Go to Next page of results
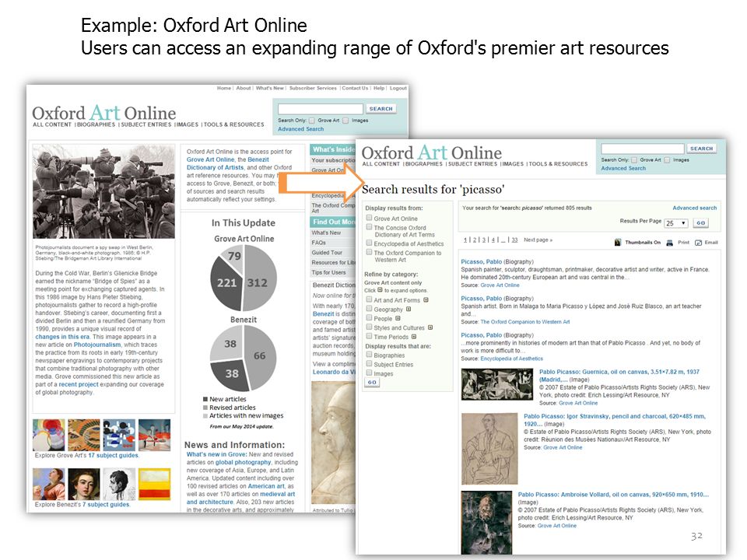 click(x=538, y=240)
